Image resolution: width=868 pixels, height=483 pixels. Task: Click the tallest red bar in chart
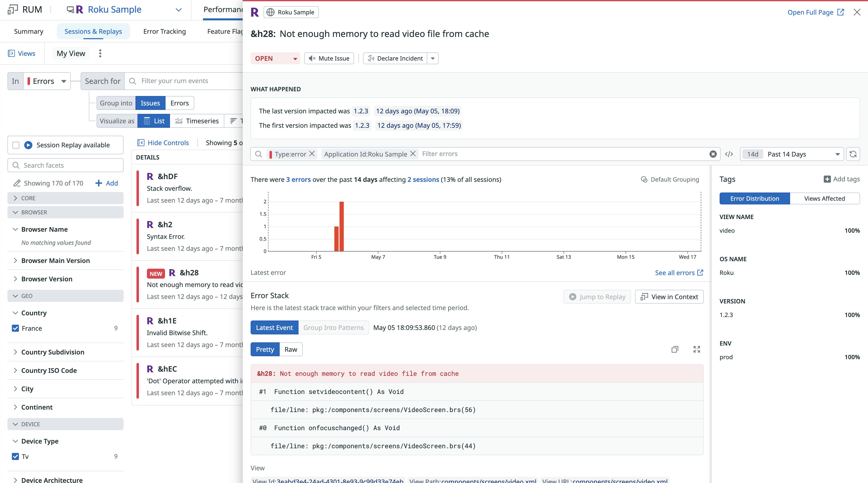pos(342,226)
